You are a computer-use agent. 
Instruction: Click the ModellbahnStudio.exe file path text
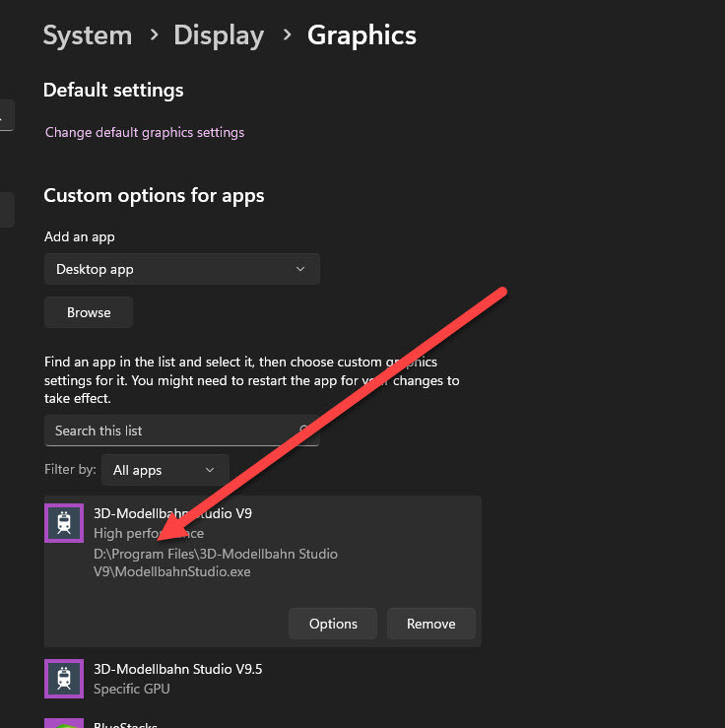coord(216,563)
